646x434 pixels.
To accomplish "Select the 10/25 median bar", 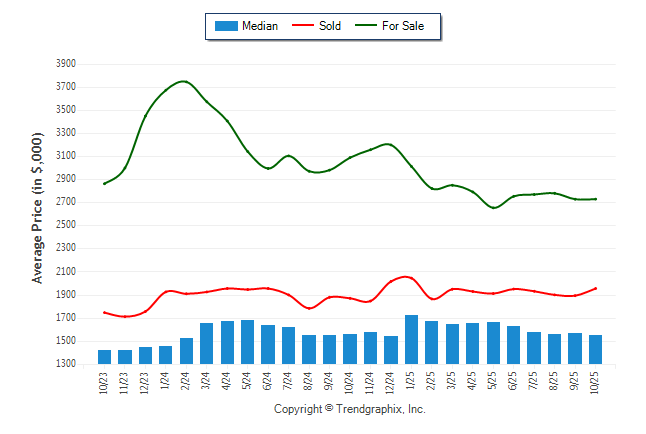I will pyautogui.click(x=595, y=350).
